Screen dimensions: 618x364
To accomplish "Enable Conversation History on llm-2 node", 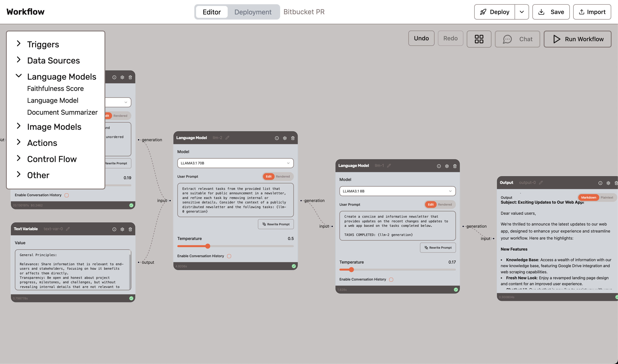I will [x=229, y=256].
